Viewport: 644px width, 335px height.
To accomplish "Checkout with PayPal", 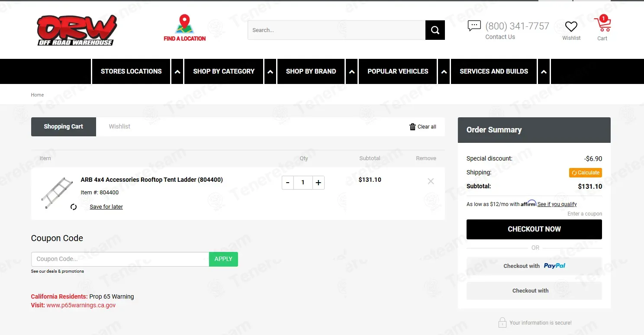I will [x=534, y=266].
